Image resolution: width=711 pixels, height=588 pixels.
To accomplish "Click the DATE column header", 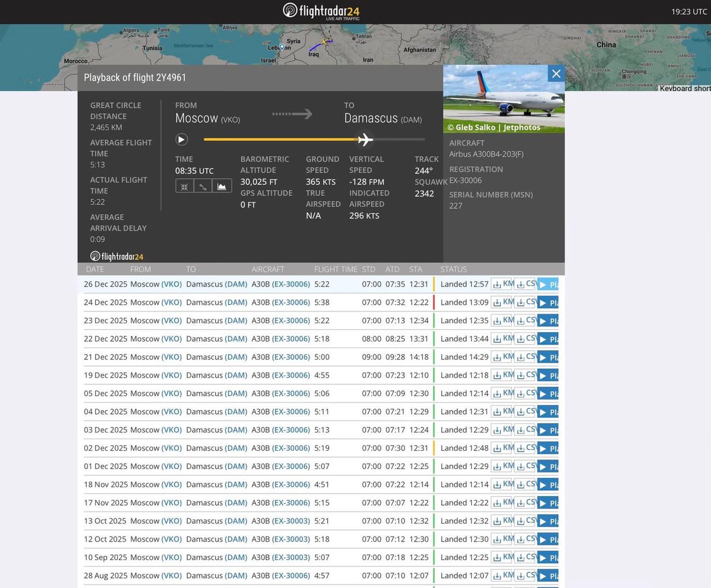I will [95, 269].
